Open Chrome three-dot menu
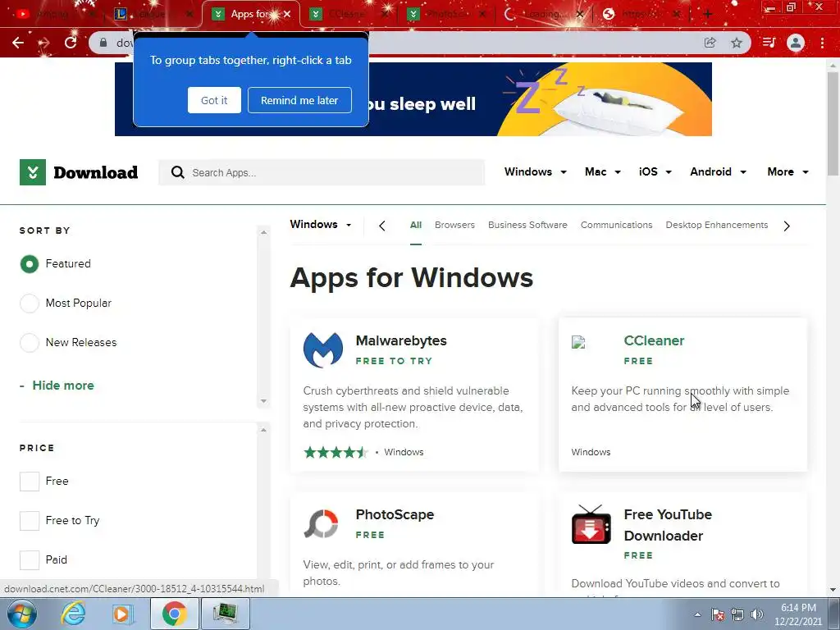Image resolution: width=840 pixels, height=630 pixels. point(822,43)
